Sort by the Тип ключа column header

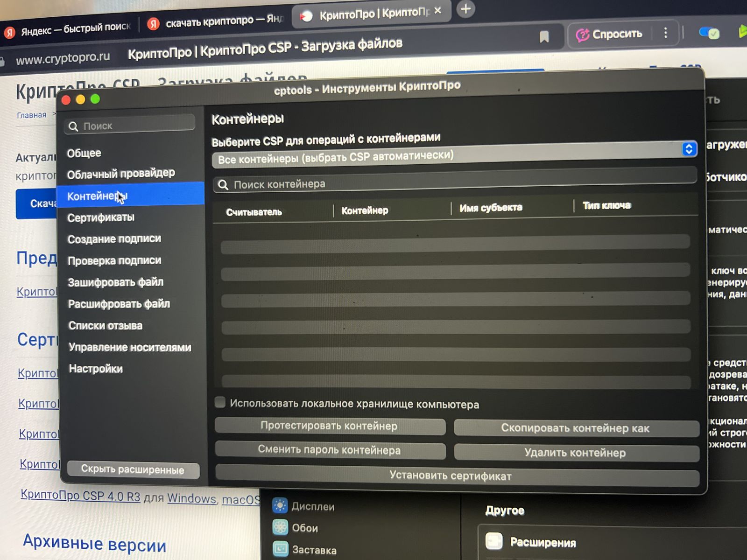606,205
